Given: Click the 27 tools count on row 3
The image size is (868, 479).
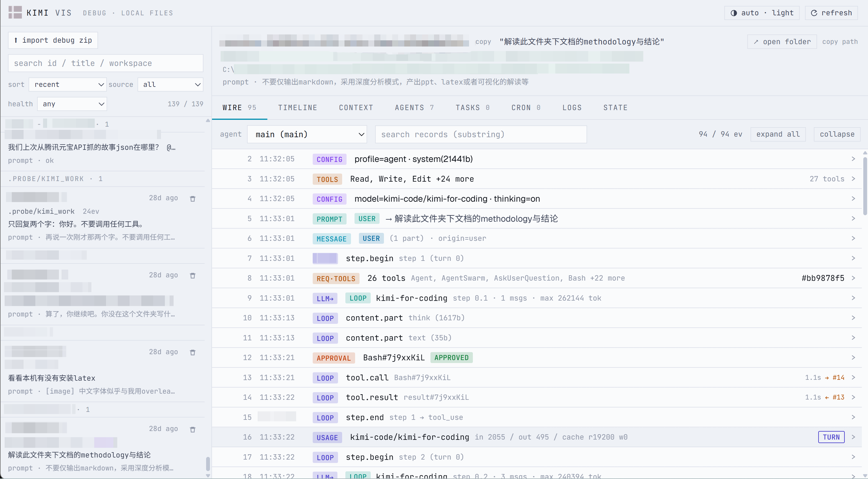Looking at the screenshot, I should 827,178.
